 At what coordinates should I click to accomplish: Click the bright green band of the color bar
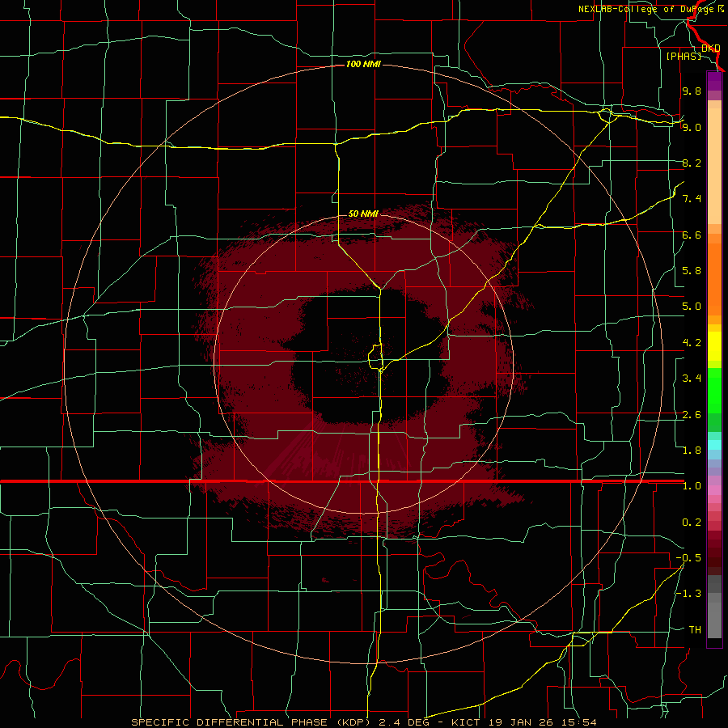point(714,391)
